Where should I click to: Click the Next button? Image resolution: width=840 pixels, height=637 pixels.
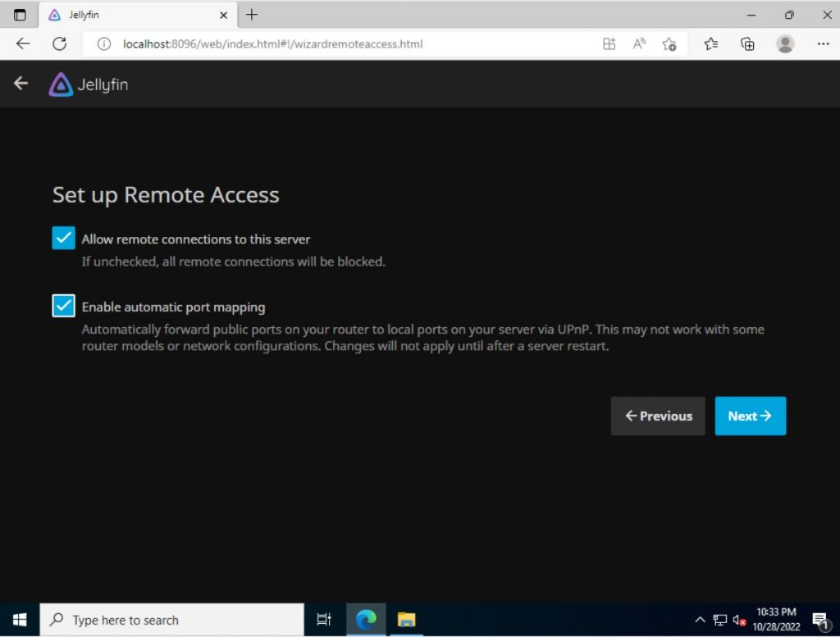click(750, 416)
